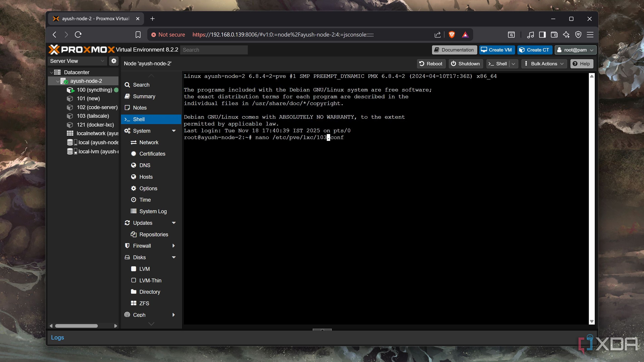Click the browser address bar URL
Image resolution: width=644 pixels, height=362 pixels.
tap(283, 35)
